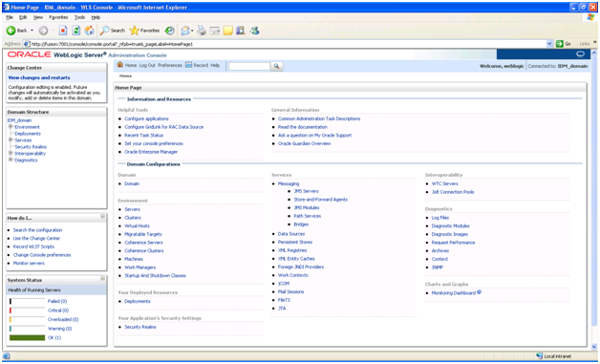Click the OK (1) green health bar
Screen dimensions: 600x364
coord(27,337)
